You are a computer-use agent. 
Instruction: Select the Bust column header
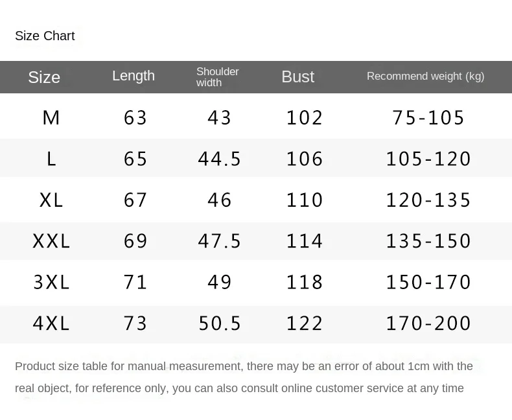(297, 76)
